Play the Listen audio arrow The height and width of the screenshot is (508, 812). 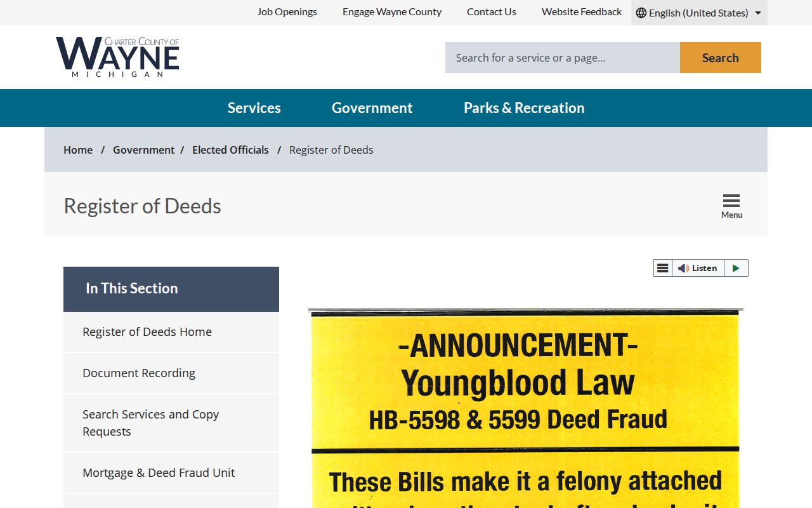point(736,268)
